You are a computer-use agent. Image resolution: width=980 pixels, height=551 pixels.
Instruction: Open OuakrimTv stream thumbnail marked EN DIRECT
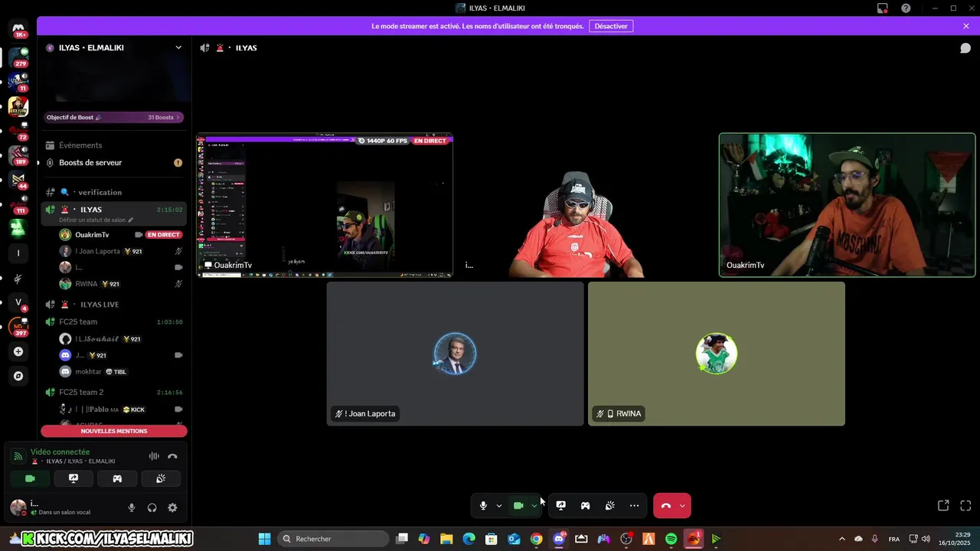pos(325,205)
